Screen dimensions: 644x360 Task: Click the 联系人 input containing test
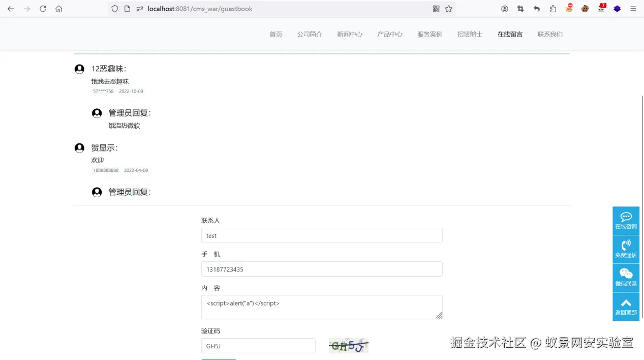tap(322, 235)
